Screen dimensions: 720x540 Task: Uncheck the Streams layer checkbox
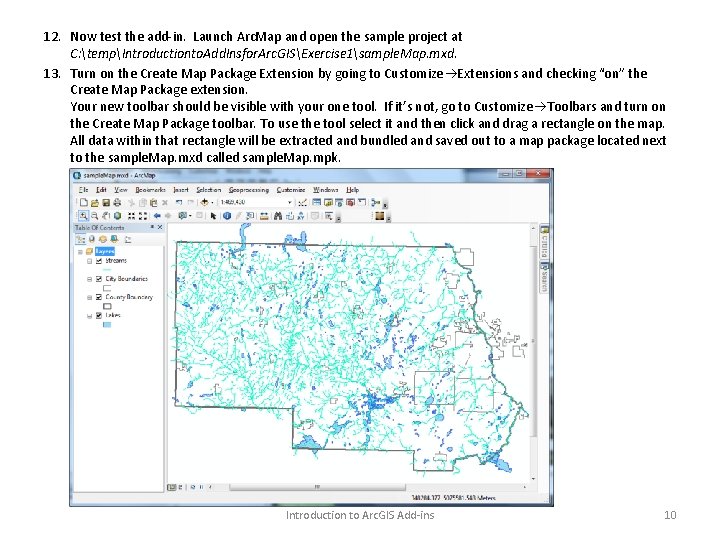(99, 261)
